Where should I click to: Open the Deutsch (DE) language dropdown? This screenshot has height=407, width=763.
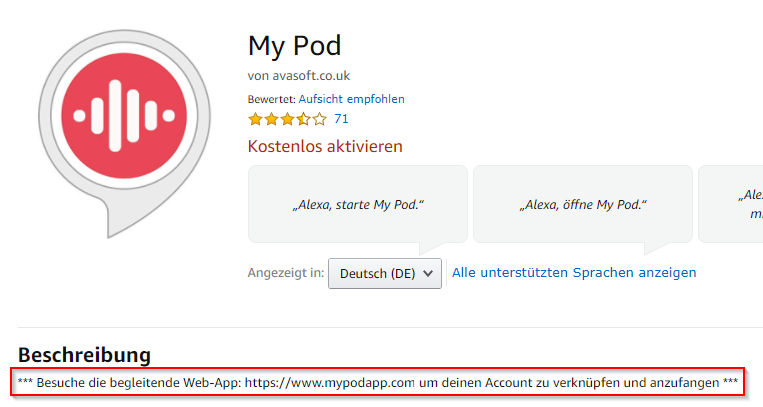point(385,274)
